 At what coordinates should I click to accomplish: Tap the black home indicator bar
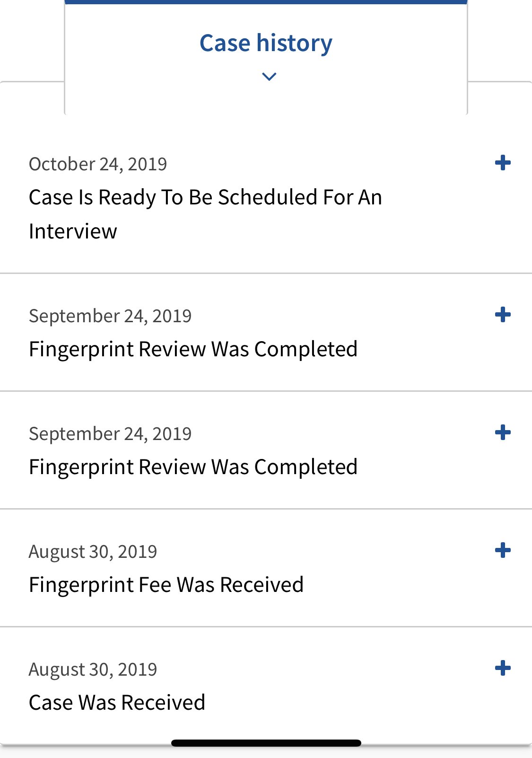[266, 743]
